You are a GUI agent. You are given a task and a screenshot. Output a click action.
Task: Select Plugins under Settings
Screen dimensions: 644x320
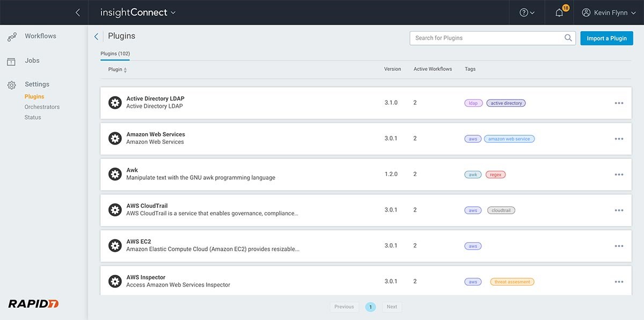tap(34, 97)
